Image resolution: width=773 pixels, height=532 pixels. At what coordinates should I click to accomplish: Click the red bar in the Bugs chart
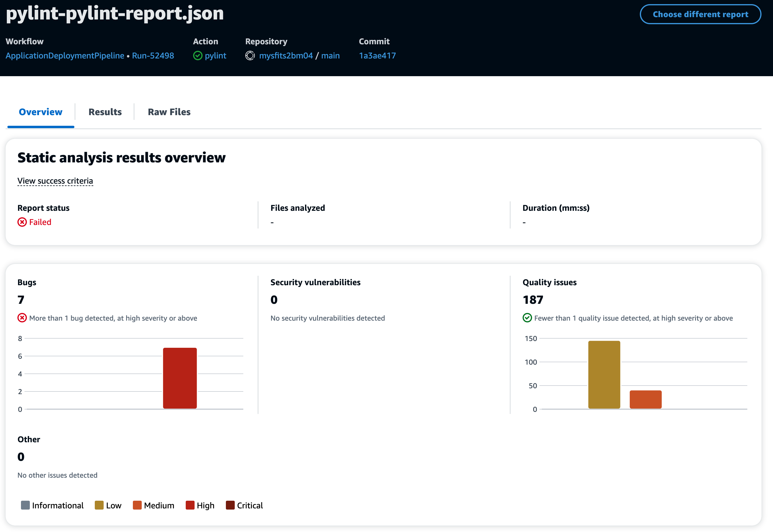[180, 377]
